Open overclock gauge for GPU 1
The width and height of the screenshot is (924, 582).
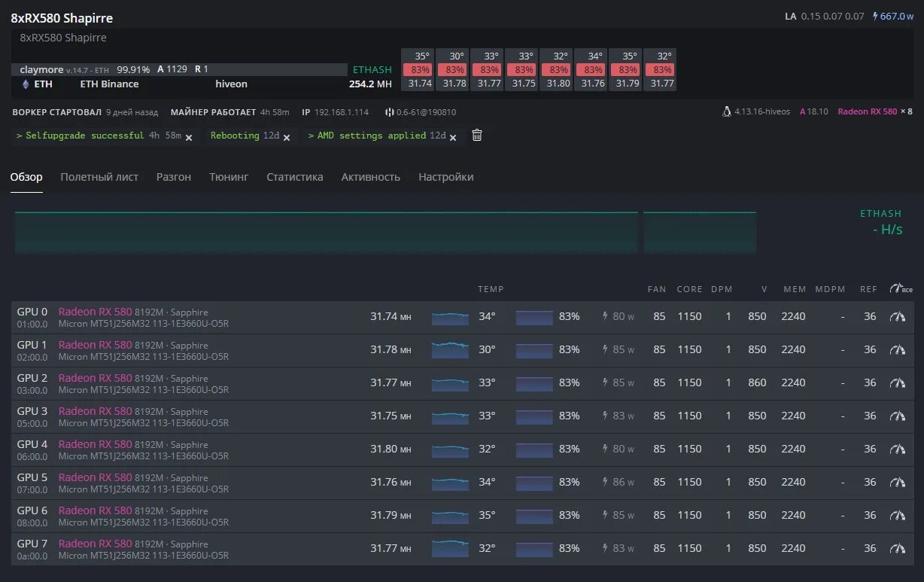(x=897, y=349)
